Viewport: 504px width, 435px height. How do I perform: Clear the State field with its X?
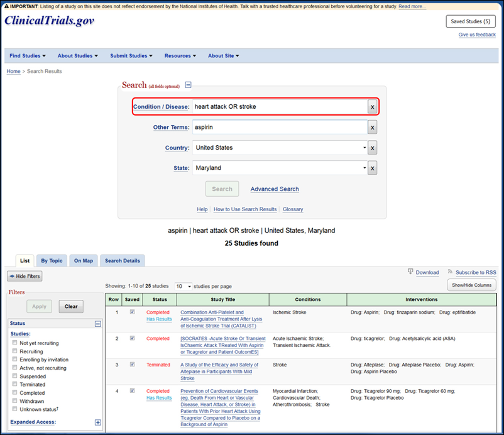pos(372,168)
